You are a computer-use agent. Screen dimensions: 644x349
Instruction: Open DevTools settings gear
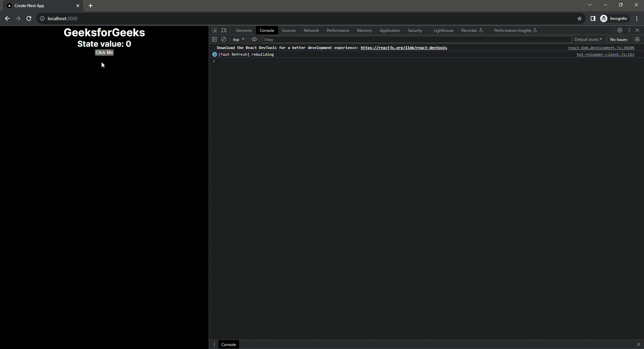[x=620, y=30]
